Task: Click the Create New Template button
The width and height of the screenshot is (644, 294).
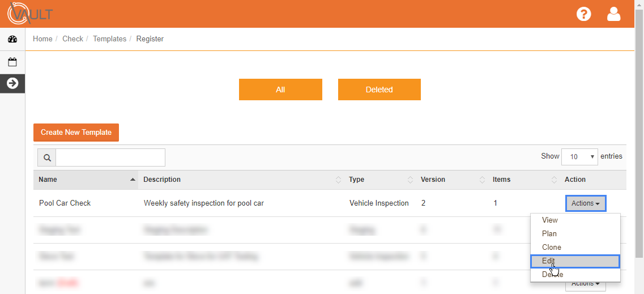Action: coord(76,132)
